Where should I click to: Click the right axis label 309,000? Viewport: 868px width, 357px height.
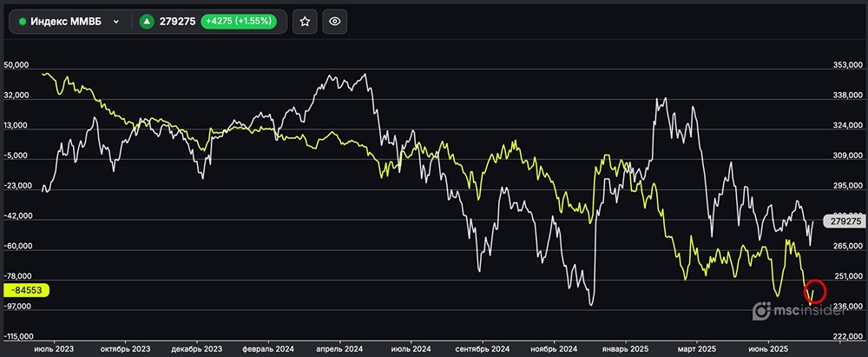click(847, 155)
